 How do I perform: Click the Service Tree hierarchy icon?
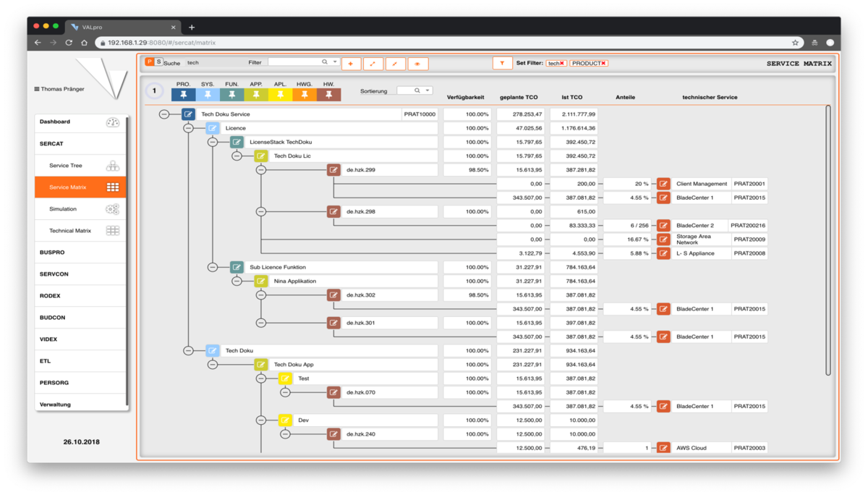tap(113, 166)
